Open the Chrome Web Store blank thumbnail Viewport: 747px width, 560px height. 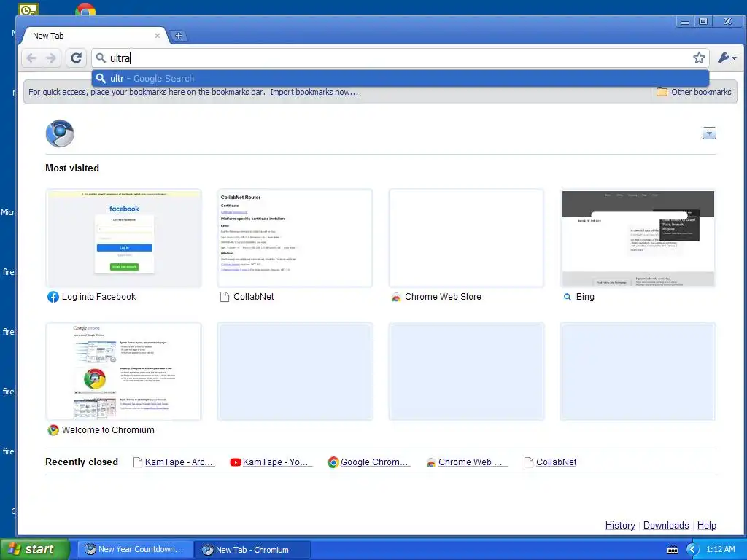(466, 238)
